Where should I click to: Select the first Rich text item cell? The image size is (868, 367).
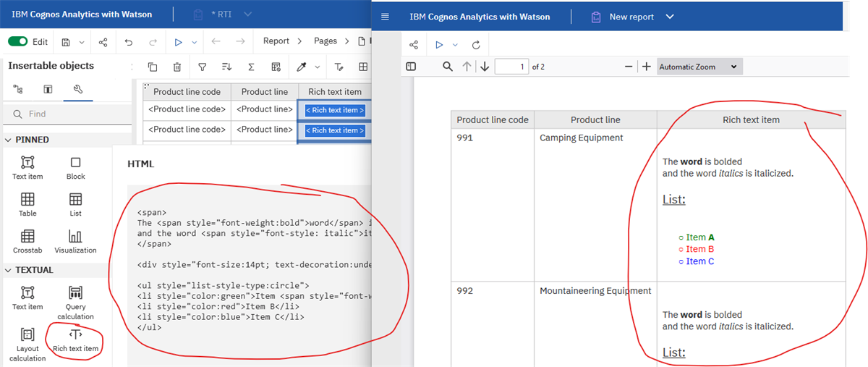coord(335,110)
